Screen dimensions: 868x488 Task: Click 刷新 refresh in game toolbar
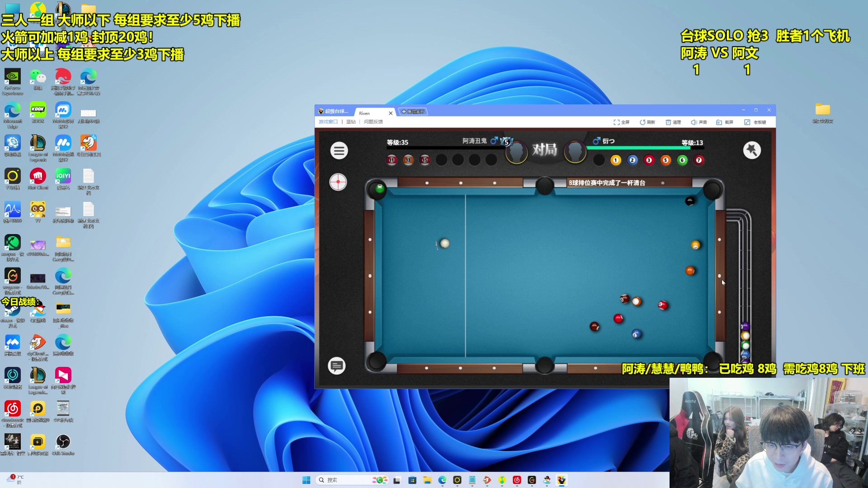(x=647, y=122)
